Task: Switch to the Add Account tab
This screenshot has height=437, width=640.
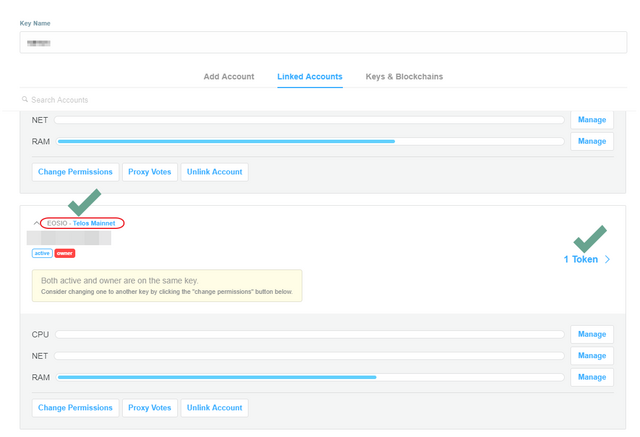Action: (x=229, y=76)
